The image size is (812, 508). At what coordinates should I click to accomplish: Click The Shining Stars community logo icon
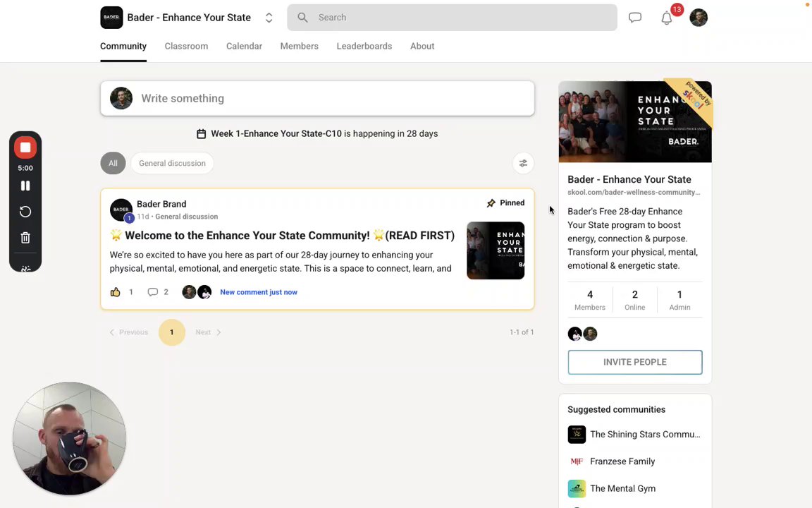(x=577, y=435)
